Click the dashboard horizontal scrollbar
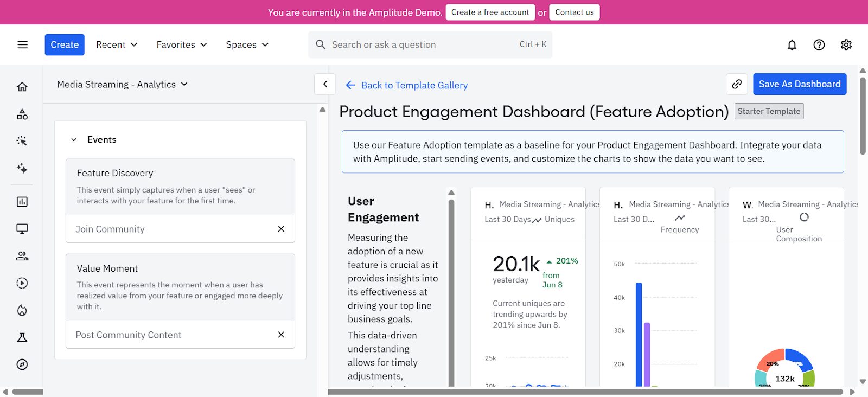Image resolution: width=868 pixels, height=397 pixels. point(585,392)
